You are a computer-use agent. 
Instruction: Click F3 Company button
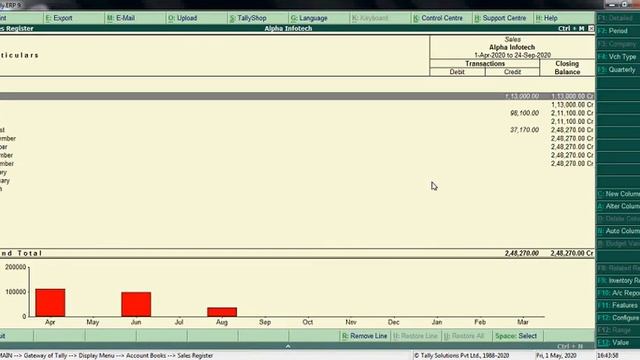coord(618,44)
